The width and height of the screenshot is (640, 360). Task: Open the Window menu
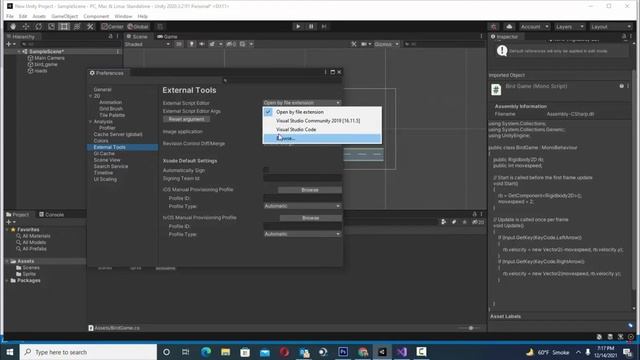tap(123, 16)
